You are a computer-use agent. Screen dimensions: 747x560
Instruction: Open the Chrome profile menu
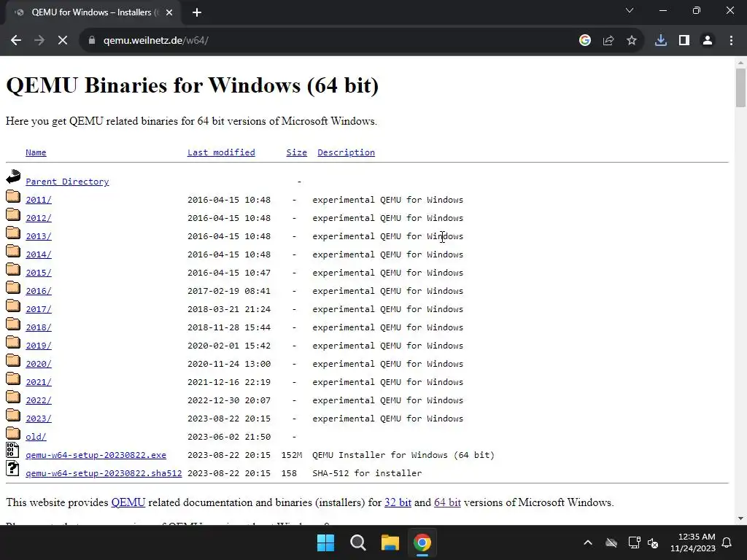(708, 41)
